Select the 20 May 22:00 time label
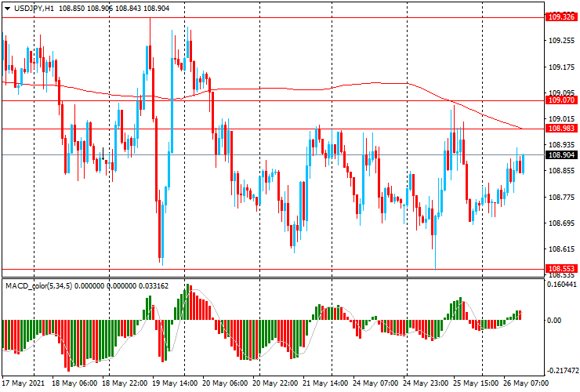 [274, 384]
